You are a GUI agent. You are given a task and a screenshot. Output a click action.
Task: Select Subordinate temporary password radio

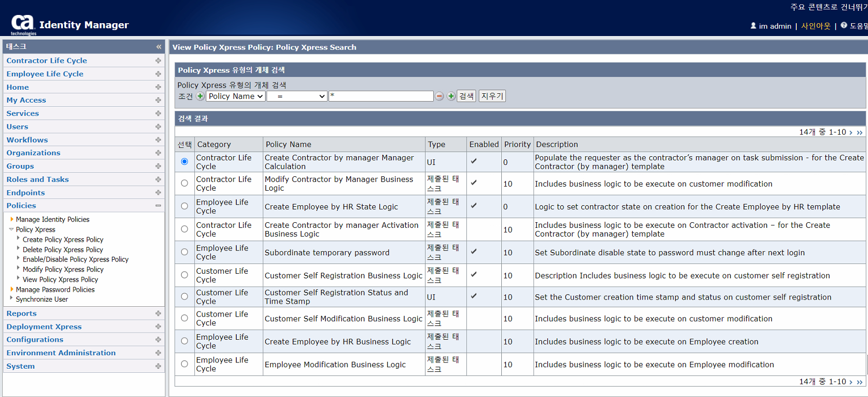[x=184, y=252]
